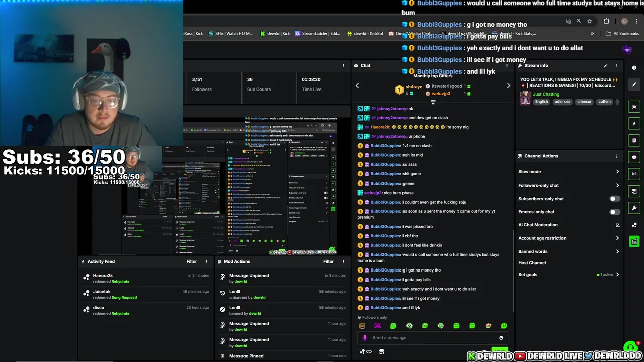The height and width of the screenshot is (362, 644).
Task: Open the All Bookmarks folder
Action: (x=622, y=34)
